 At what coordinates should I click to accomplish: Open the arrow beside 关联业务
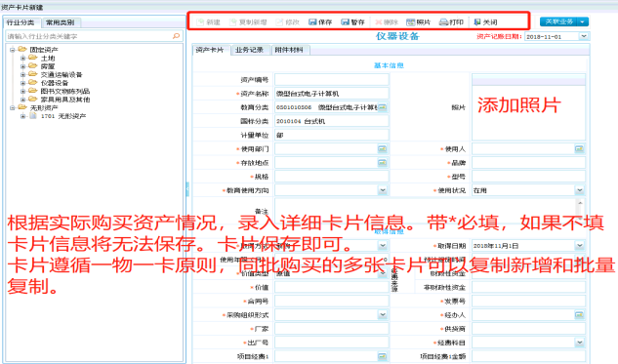[x=583, y=21]
